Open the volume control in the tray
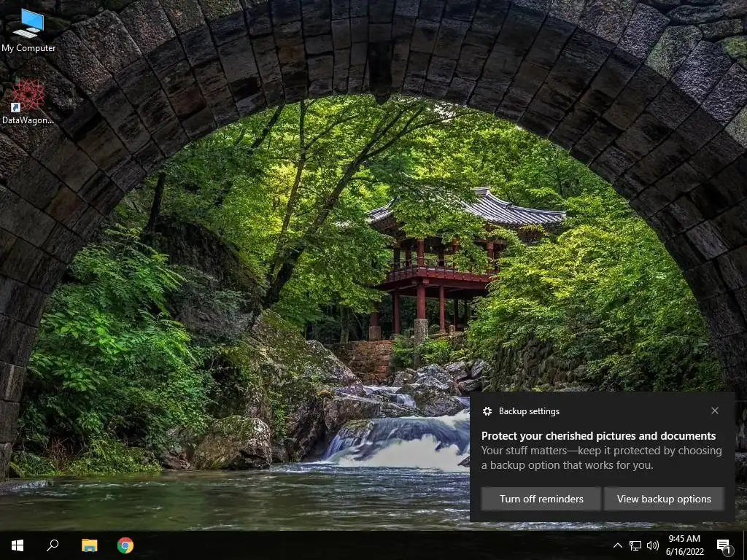This screenshot has width=747, height=560. pos(653,545)
